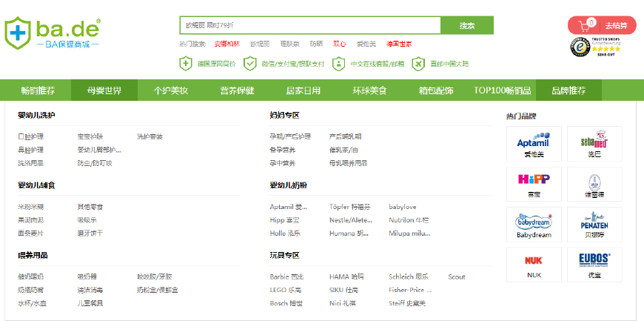Select the Eubos brand logo
This screenshot has height=321, width=644.
594,260
